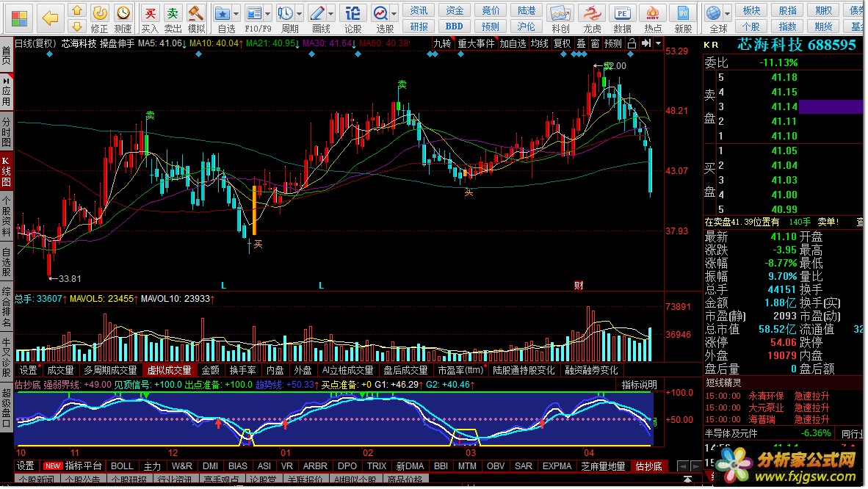Toggle the 九转 indicator

click(x=442, y=43)
